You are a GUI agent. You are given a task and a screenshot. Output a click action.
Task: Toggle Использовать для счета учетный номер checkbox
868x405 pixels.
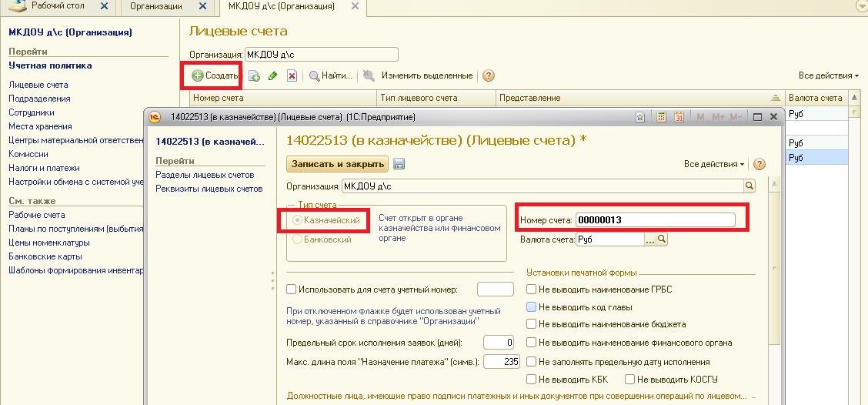click(x=291, y=289)
